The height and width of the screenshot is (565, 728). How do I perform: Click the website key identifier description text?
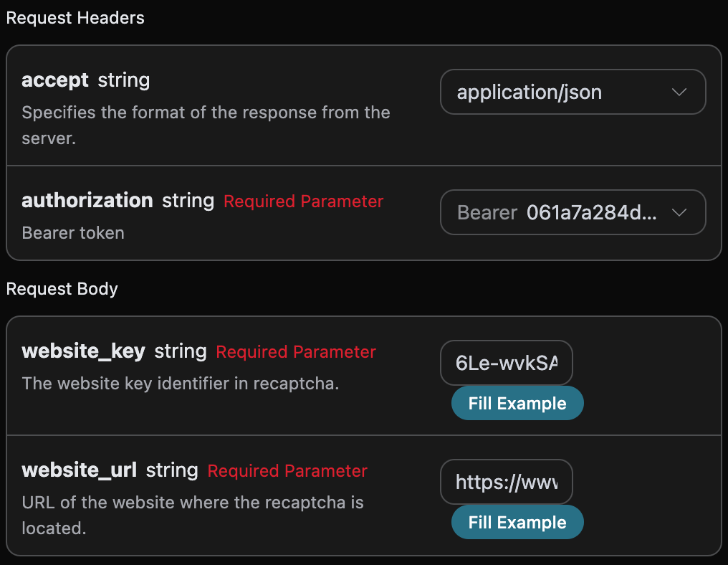(180, 383)
